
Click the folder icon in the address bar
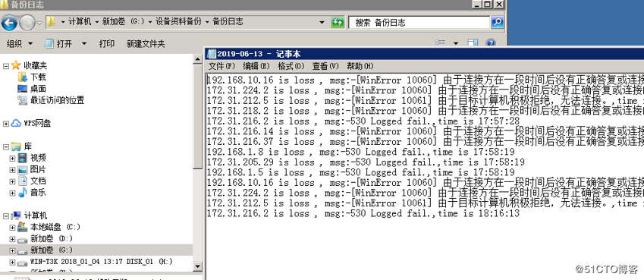point(52,22)
